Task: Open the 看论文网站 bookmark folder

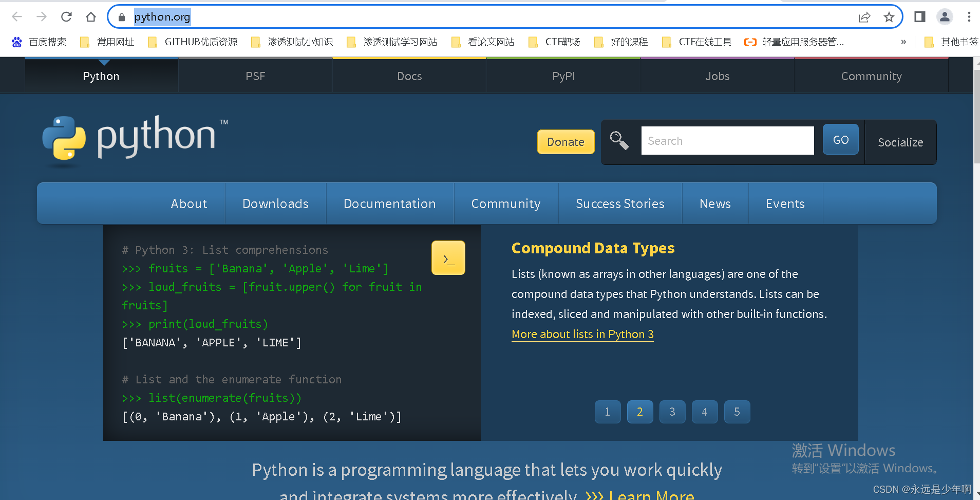Action: coord(483,42)
